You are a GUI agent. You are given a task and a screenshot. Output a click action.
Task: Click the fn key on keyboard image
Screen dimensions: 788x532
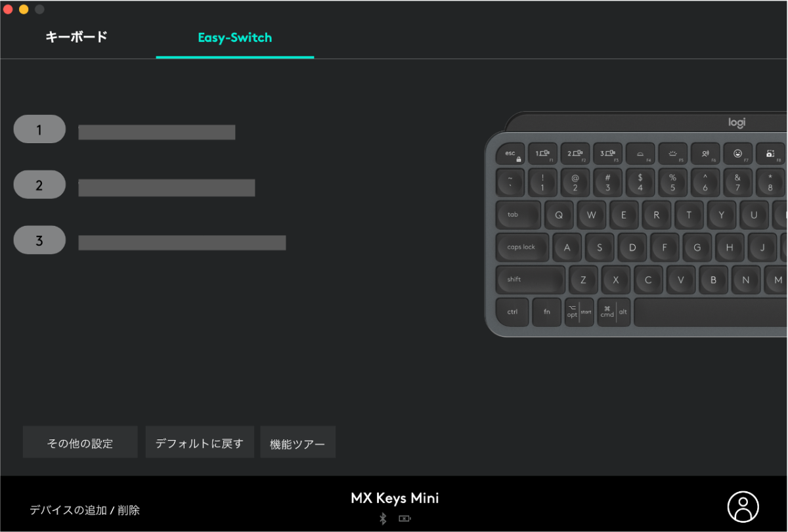coord(546,312)
